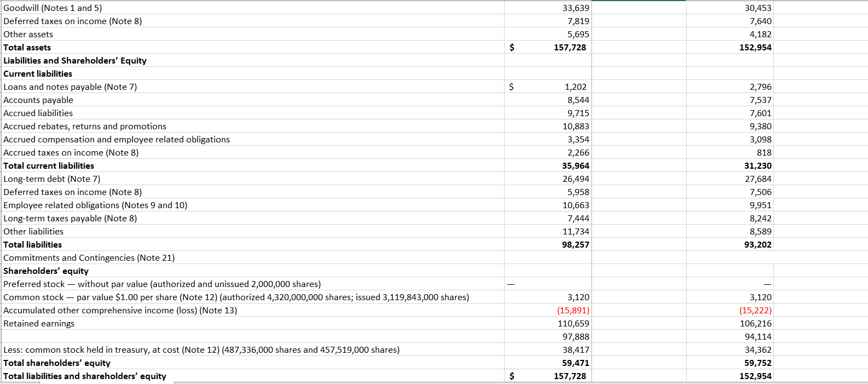Select 'Accrued taxes on income (Note 8)' cell
The image size is (868, 384).
pos(253,152)
